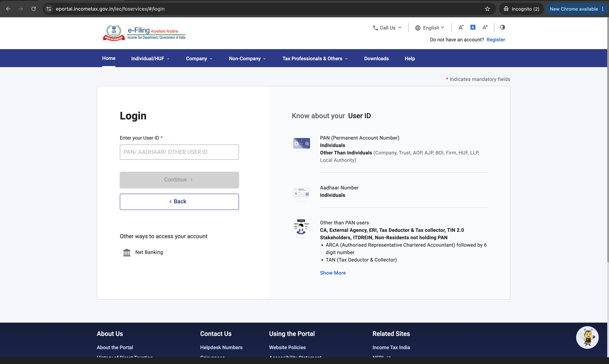The width and height of the screenshot is (609, 364).
Task: Click the Net Banking bank icon
Action: (127, 252)
